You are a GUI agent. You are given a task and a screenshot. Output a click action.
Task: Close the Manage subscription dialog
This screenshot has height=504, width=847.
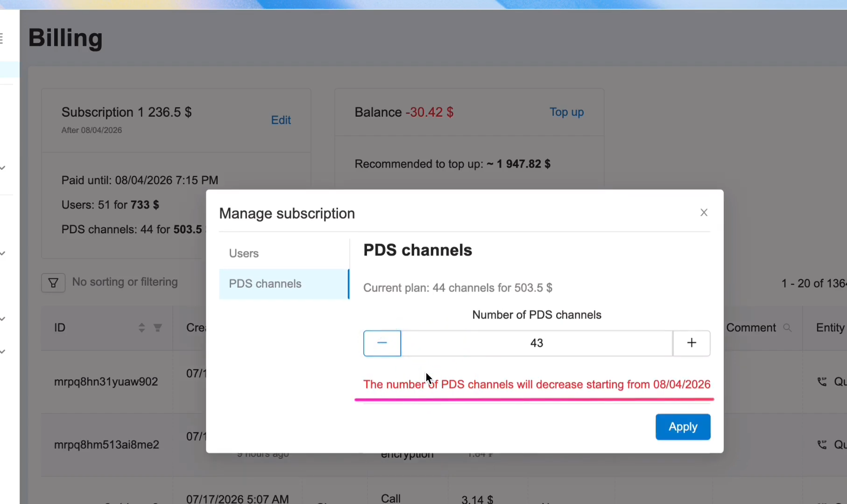click(x=704, y=213)
